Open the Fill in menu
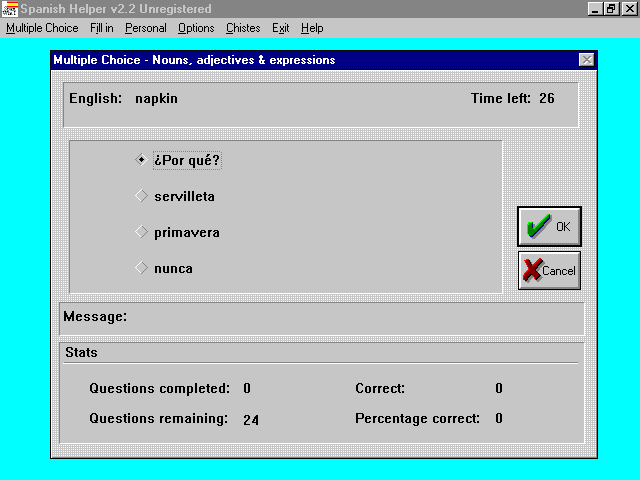Image resolution: width=640 pixels, height=480 pixels. click(102, 28)
